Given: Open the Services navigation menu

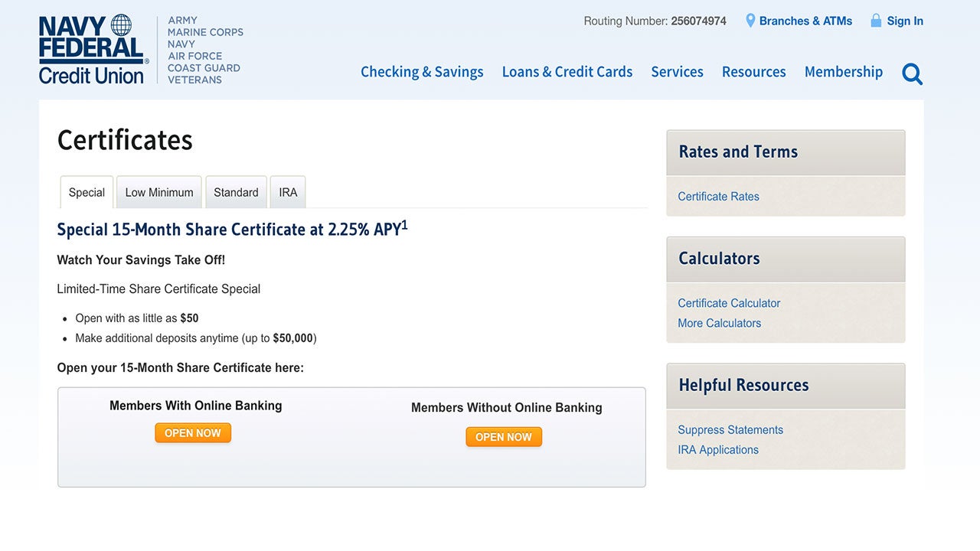Looking at the screenshot, I should 677,72.
